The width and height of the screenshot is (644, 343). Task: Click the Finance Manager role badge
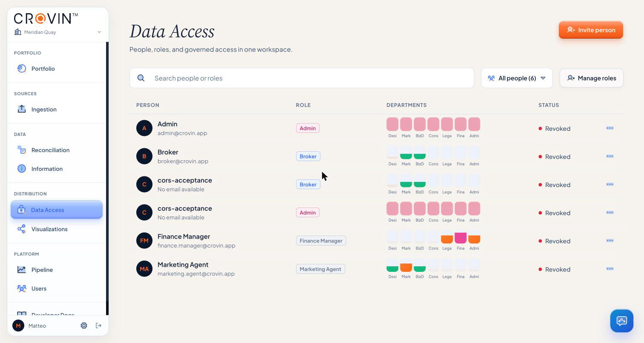[x=321, y=241]
